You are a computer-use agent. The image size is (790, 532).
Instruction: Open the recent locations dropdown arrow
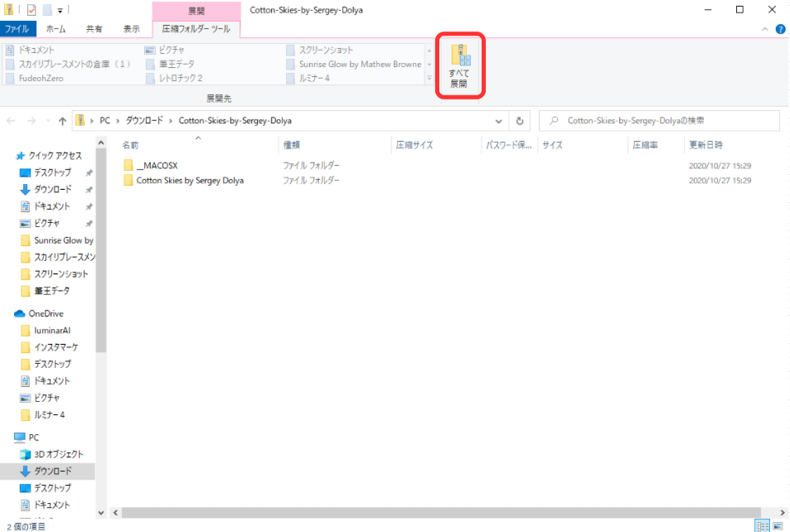48,121
